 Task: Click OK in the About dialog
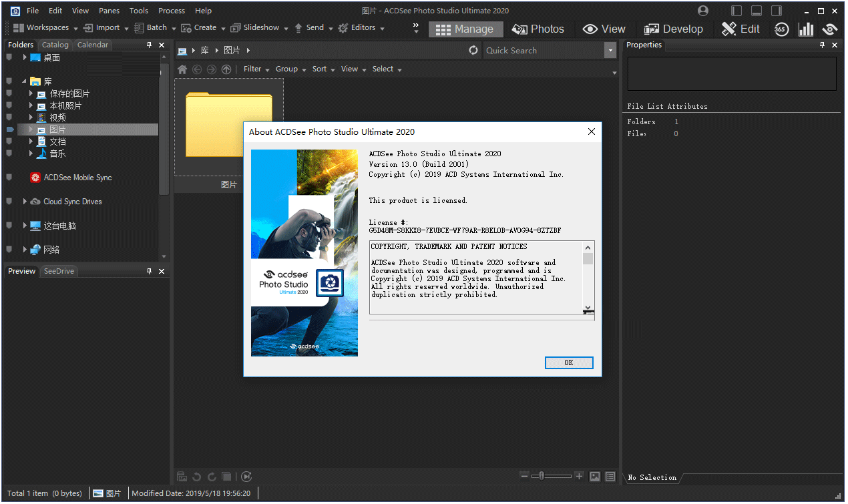568,362
